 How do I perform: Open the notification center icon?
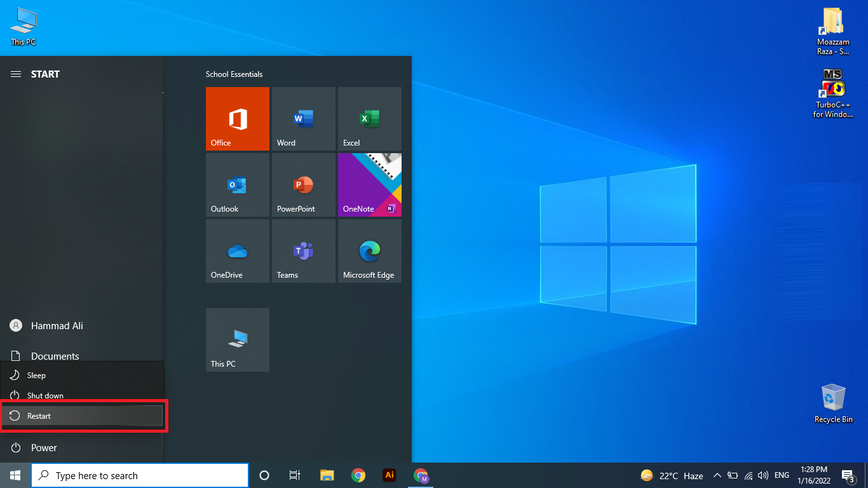(x=848, y=475)
